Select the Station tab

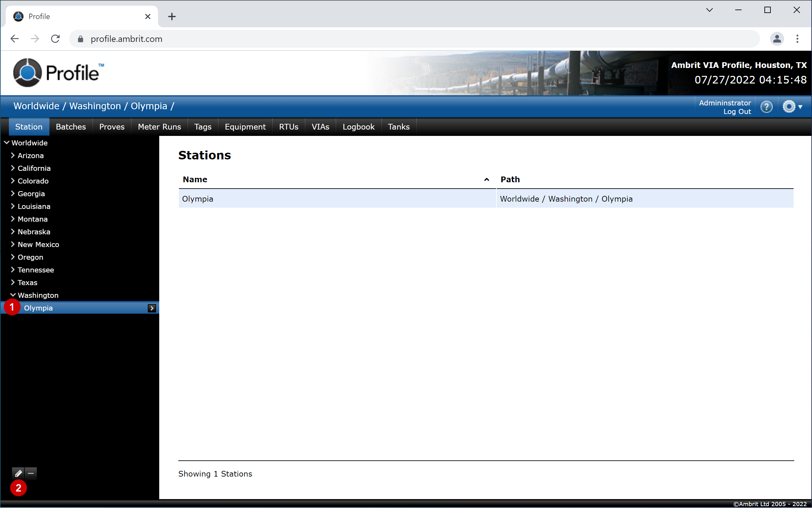click(29, 127)
